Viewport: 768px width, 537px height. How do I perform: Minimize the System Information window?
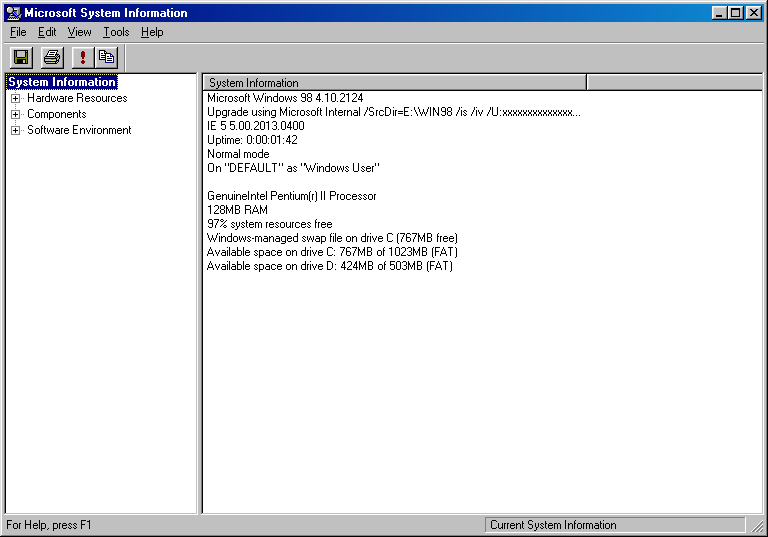coord(719,13)
